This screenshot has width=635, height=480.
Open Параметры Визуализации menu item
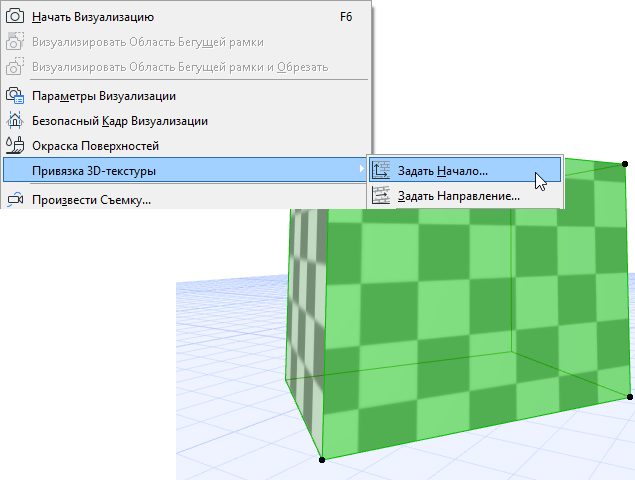click(185, 96)
